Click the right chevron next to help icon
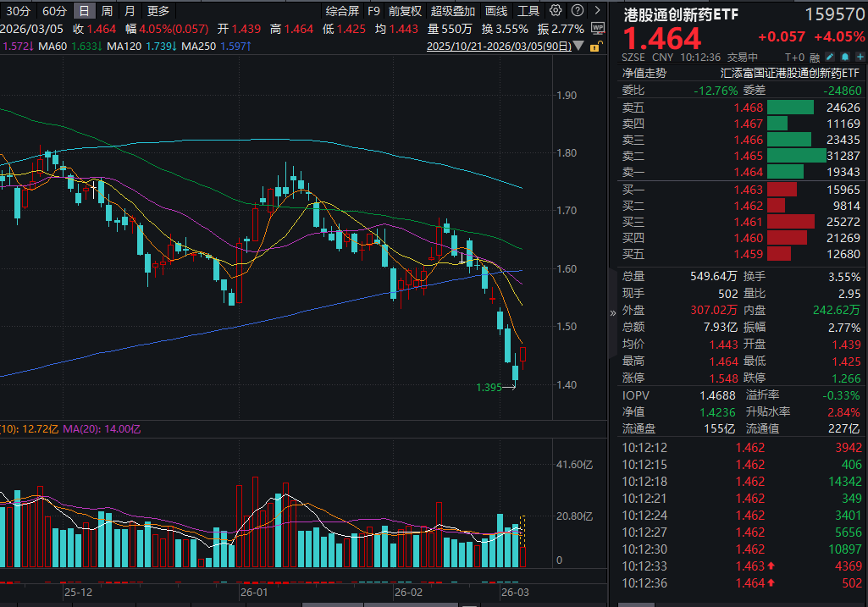Viewport: 868px width, 607px height. point(597,10)
